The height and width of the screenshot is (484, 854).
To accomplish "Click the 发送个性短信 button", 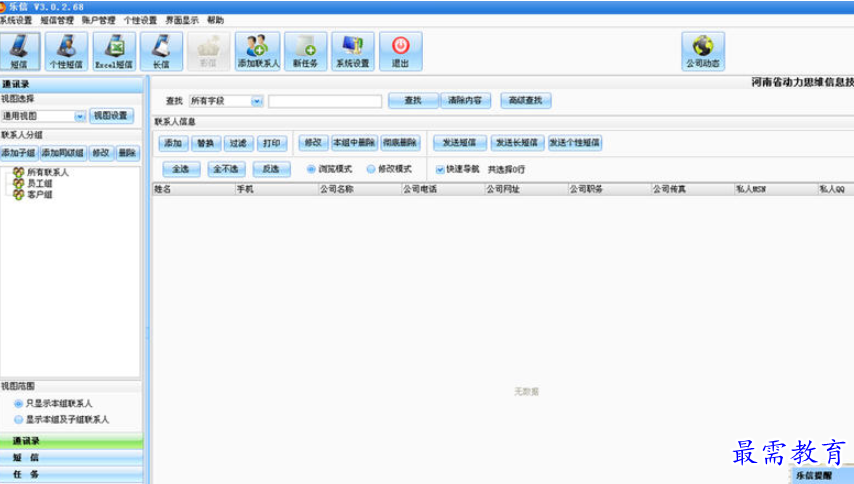I will (x=575, y=143).
